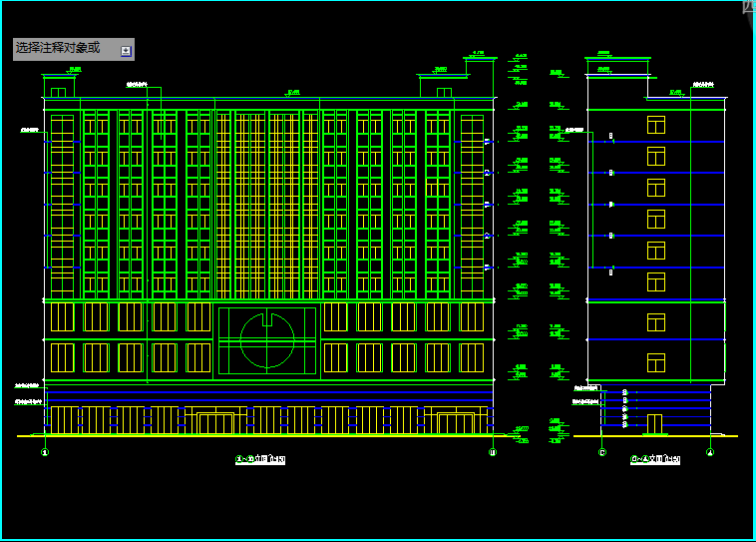Open the options arrow in the command prompt

point(126,51)
